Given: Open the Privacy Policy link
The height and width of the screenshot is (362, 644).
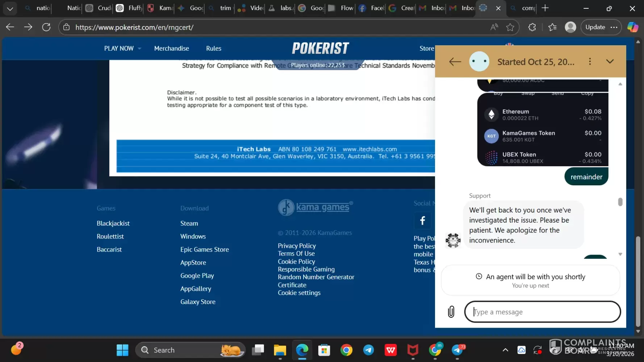Looking at the screenshot, I should [x=297, y=246].
